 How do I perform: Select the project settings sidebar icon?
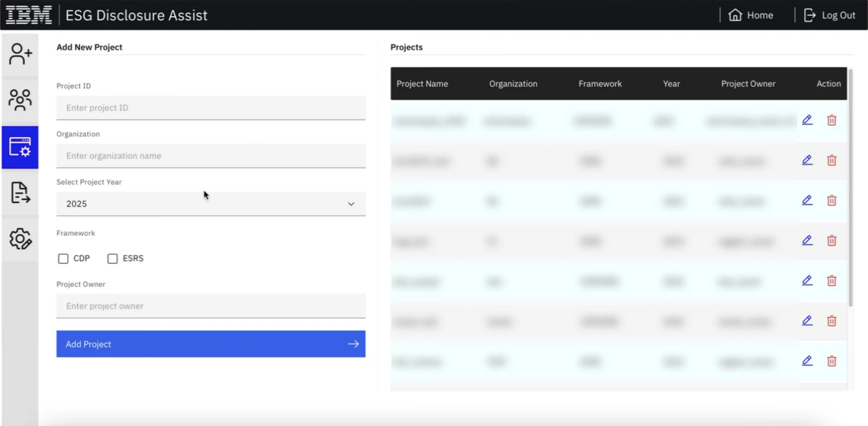click(x=20, y=147)
